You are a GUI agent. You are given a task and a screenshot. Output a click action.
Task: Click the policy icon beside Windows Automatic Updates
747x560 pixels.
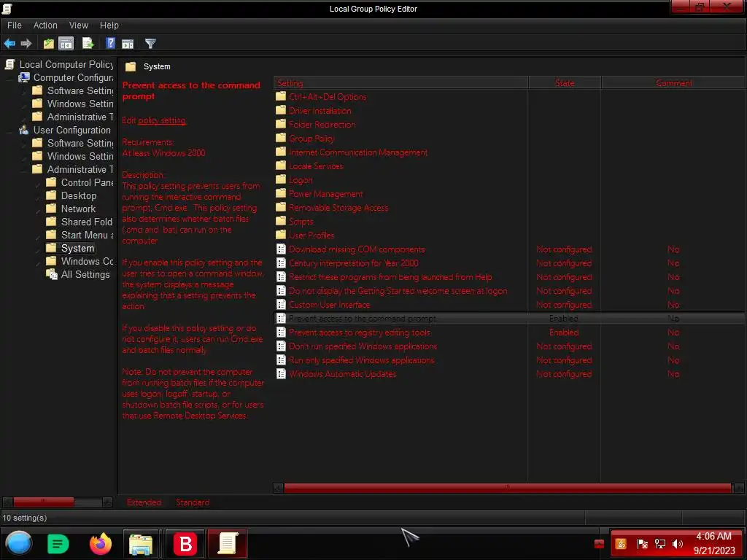tap(281, 374)
